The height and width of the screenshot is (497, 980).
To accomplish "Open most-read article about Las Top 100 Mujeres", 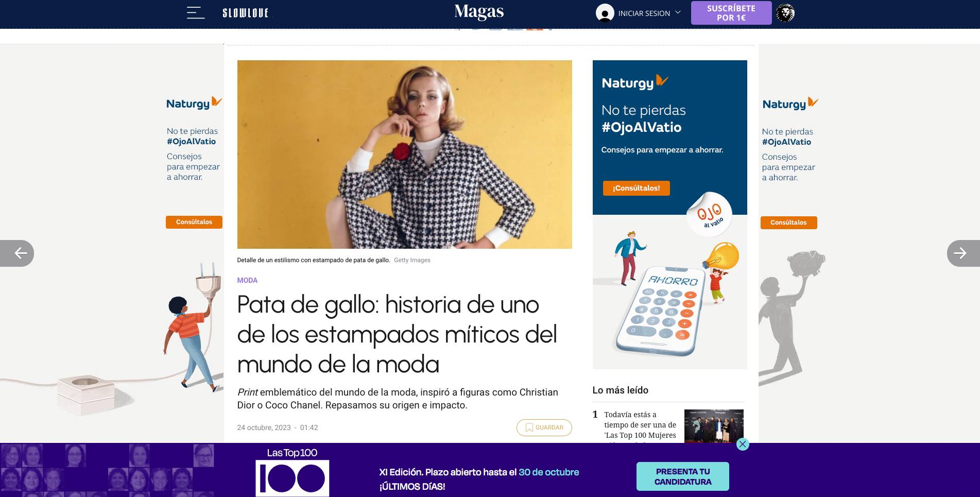I will point(640,425).
